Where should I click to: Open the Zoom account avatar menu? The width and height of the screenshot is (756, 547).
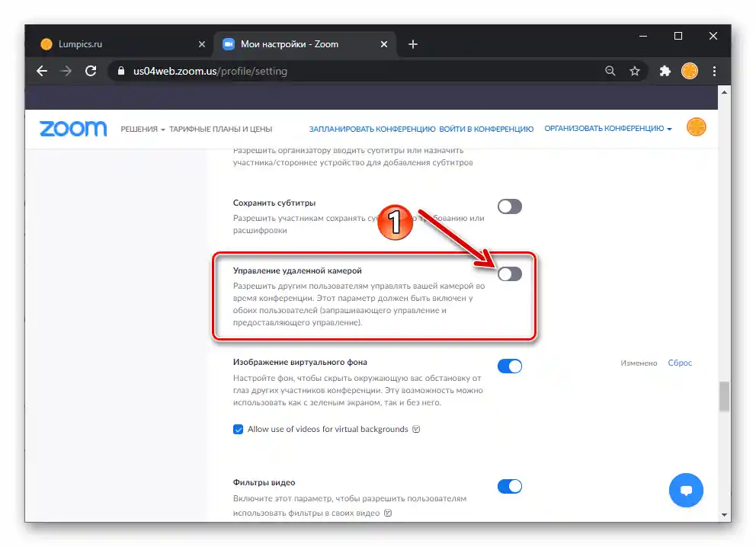point(697,127)
